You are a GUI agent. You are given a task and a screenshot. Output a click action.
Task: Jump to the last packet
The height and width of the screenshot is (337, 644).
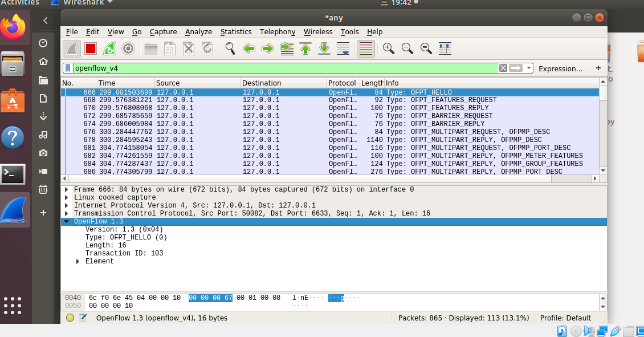pos(324,49)
